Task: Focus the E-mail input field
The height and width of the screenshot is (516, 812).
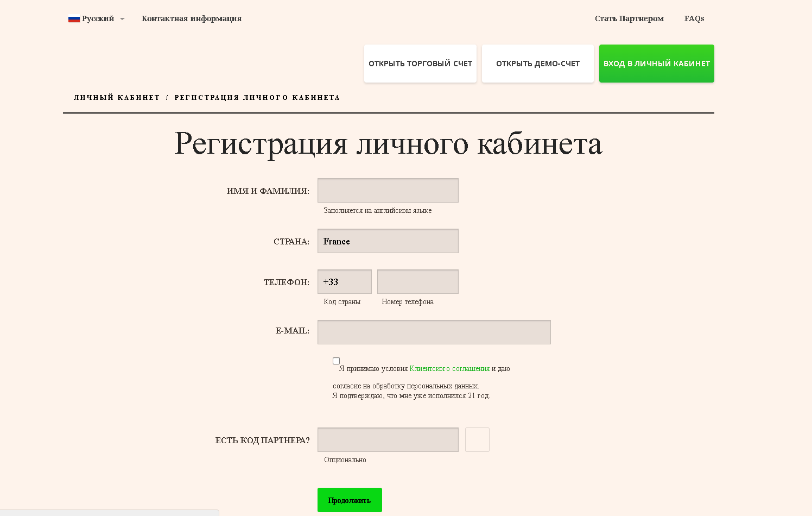Action: [434, 332]
